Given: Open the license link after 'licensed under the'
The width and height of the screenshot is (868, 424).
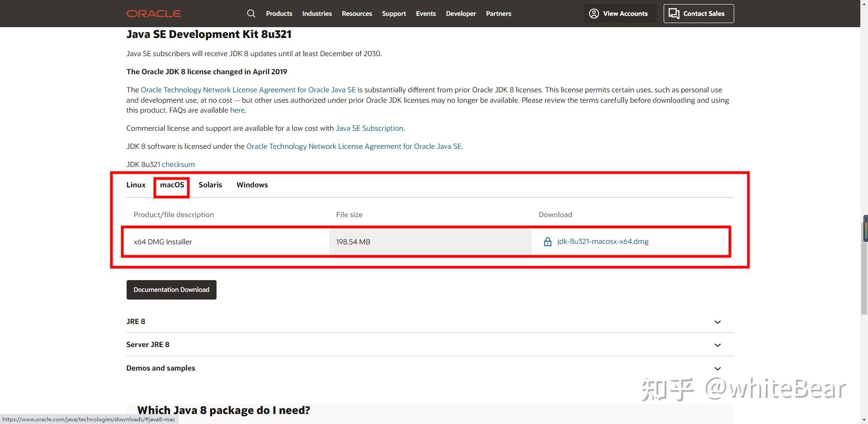Looking at the screenshot, I should (x=354, y=146).
